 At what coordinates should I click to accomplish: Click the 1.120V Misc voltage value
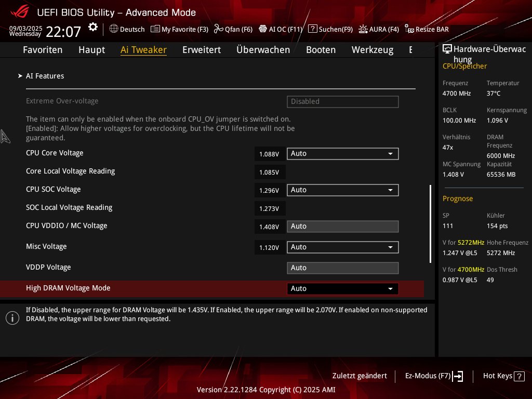point(270,248)
